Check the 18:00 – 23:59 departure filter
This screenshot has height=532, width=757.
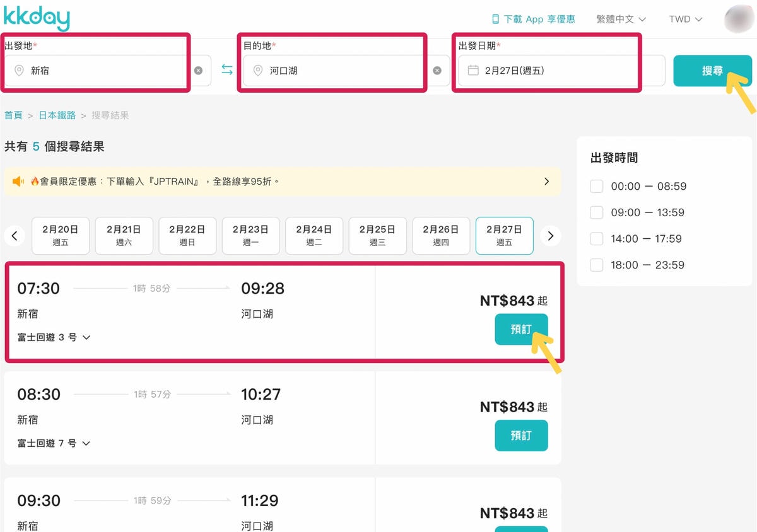pos(597,265)
